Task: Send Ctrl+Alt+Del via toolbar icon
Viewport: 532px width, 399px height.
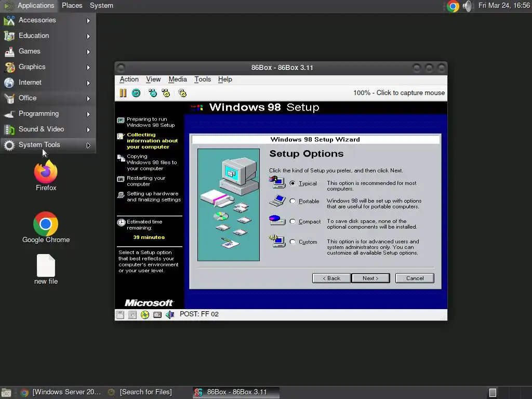Action: point(153,93)
